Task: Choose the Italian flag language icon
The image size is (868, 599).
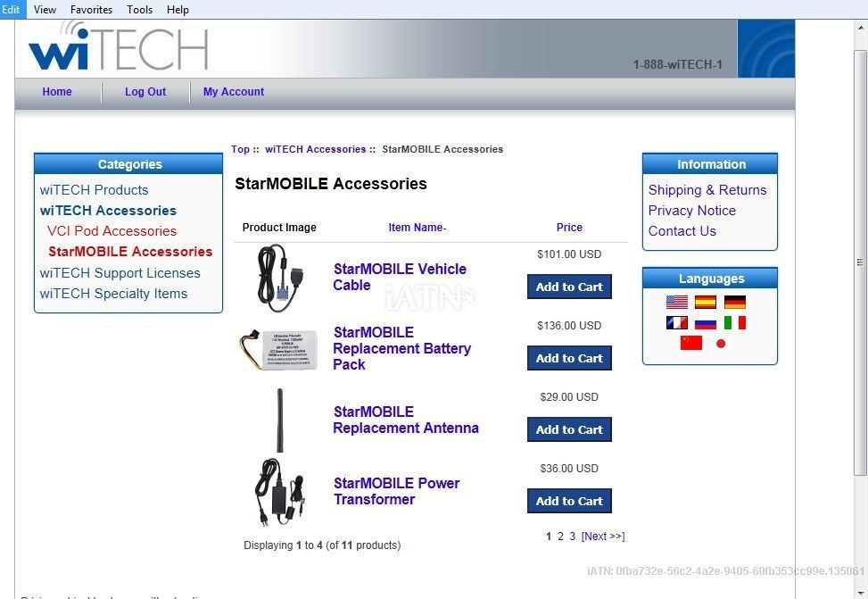Action: (734, 322)
